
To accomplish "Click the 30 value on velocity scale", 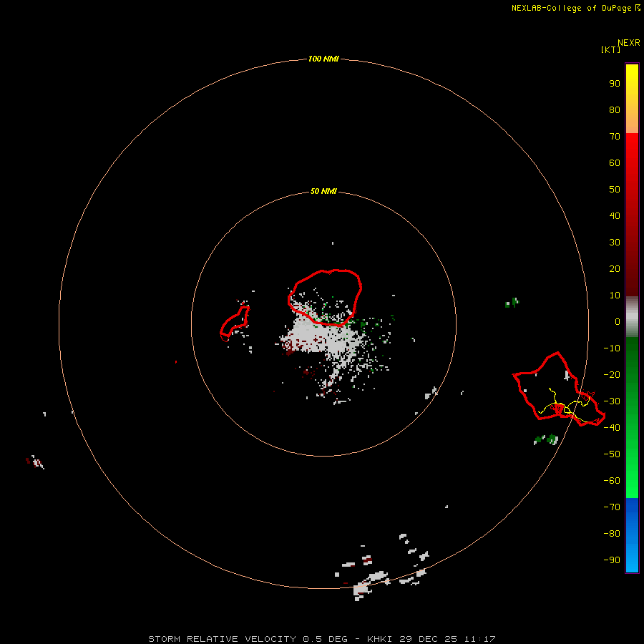I will (x=615, y=243).
